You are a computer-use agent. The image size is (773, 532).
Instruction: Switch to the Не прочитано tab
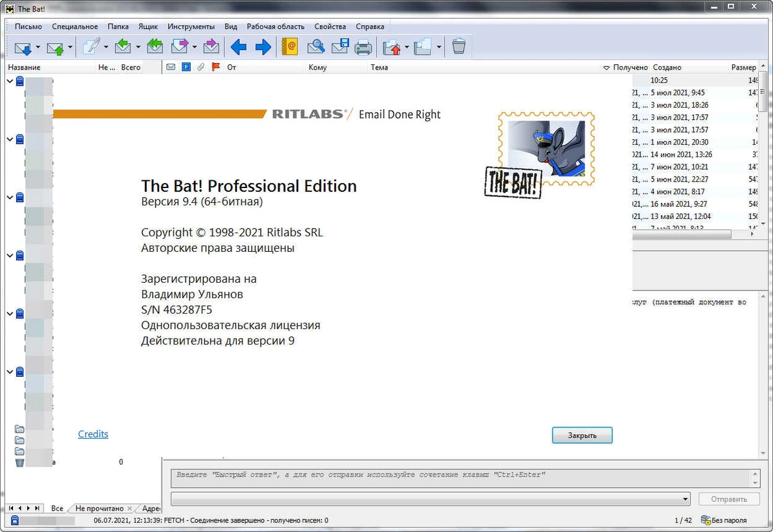pos(99,508)
